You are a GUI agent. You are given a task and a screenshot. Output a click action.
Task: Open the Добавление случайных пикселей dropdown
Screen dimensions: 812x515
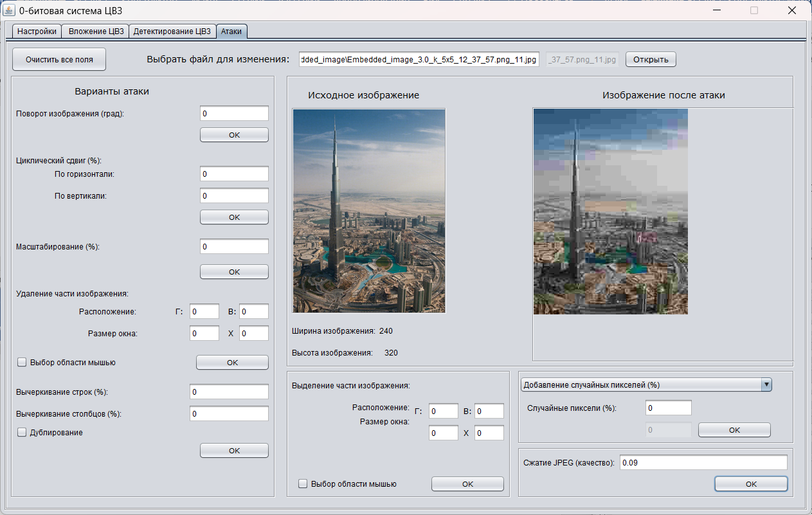(x=645, y=384)
